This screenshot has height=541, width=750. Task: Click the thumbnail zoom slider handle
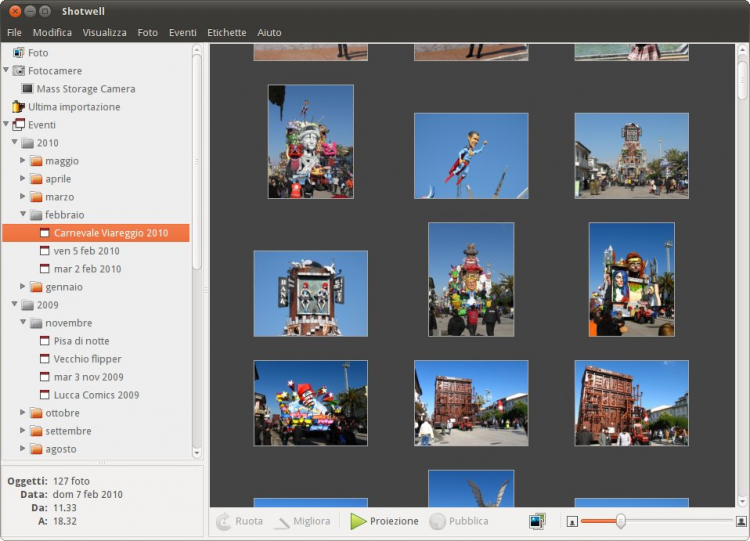[x=621, y=521]
